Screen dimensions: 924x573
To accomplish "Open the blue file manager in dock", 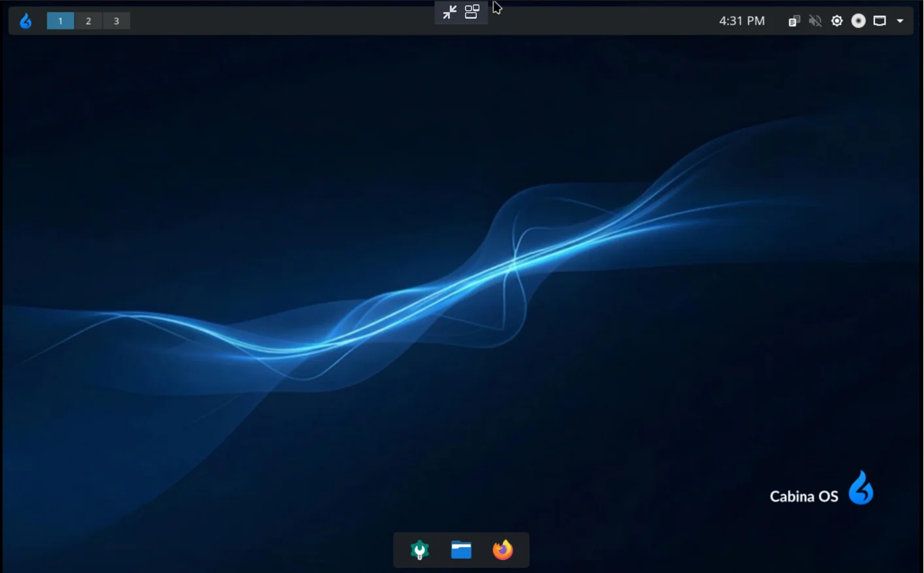I will pos(461,550).
